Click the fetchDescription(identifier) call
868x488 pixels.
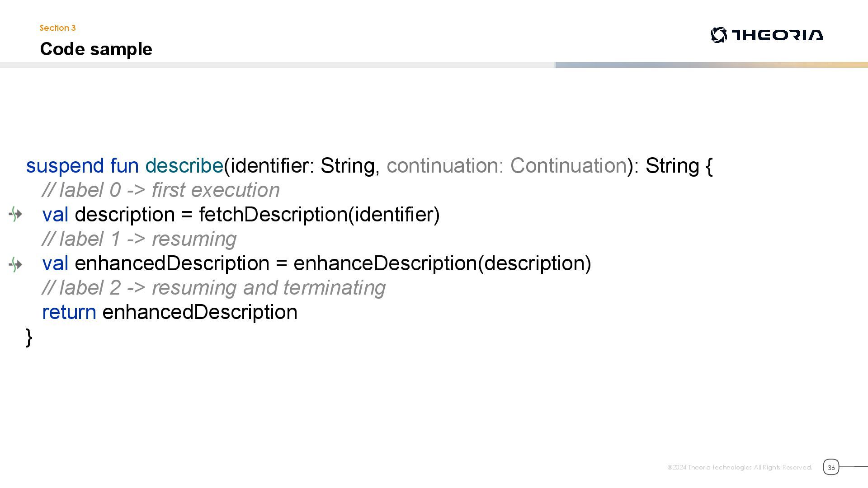click(x=319, y=215)
